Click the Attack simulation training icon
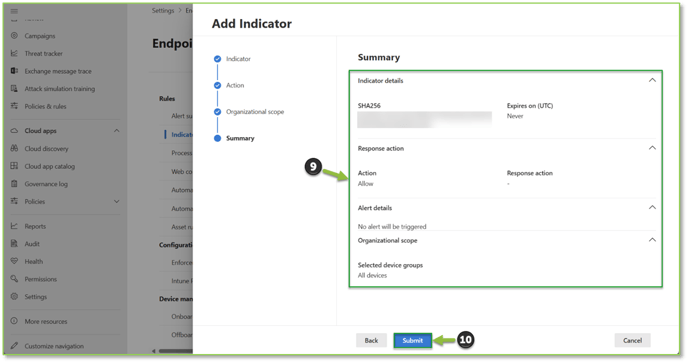Screen dimensions: 688x363 (x=14, y=88)
